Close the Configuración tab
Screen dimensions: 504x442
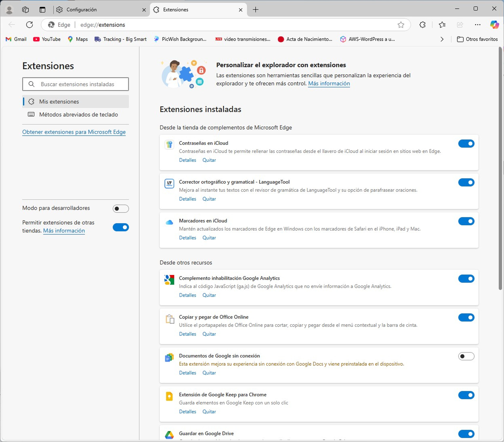pos(144,10)
